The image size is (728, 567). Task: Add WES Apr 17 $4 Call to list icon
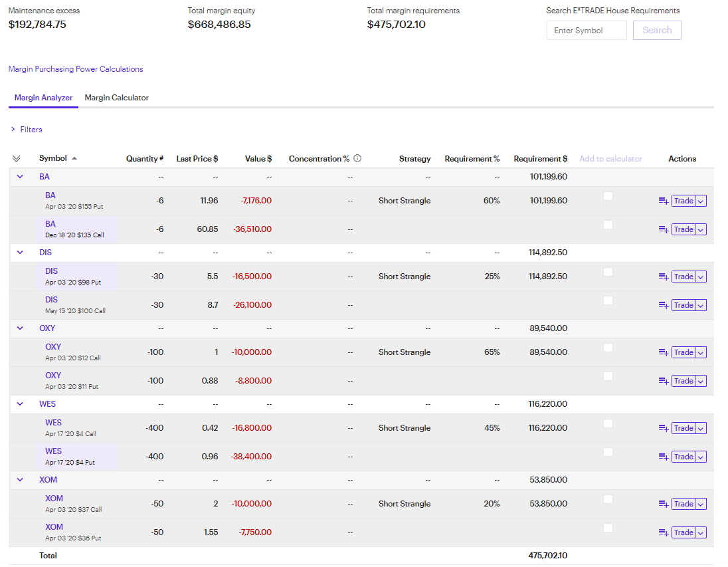tap(664, 428)
